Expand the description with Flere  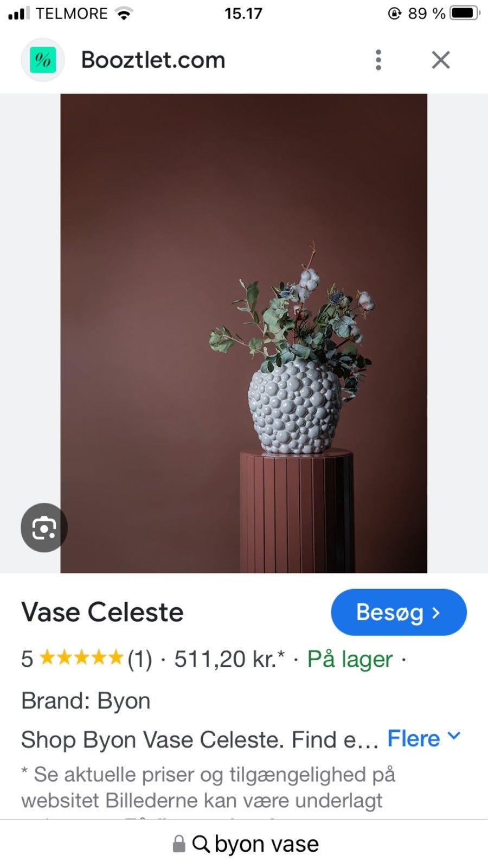[413, 738]
